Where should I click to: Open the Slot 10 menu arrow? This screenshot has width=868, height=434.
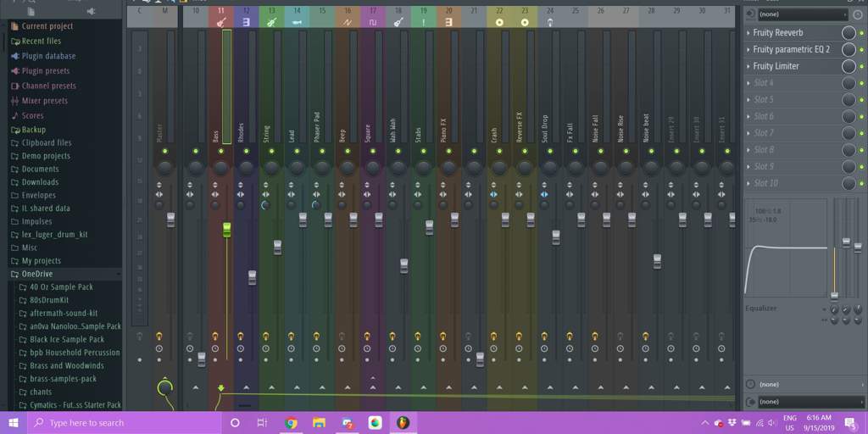click(748, 183)
